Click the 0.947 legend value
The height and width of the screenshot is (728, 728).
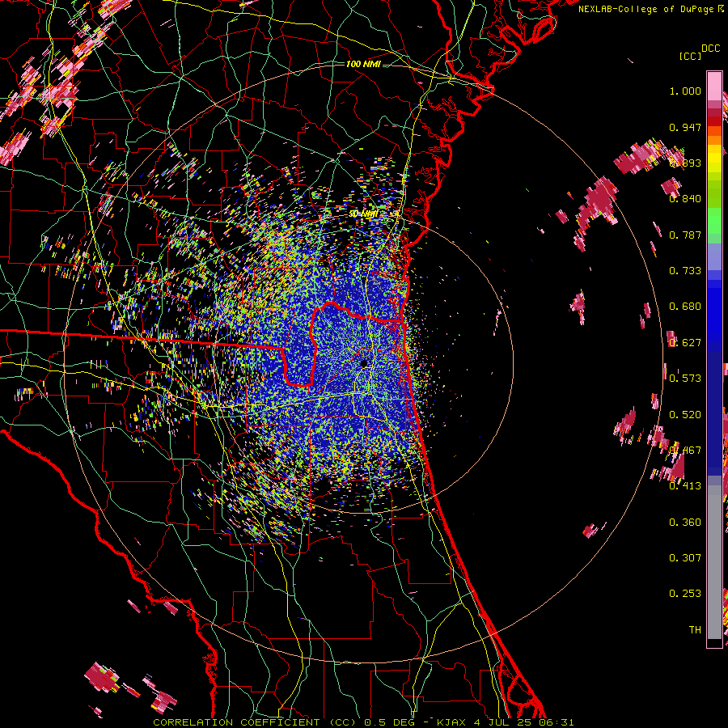point(685,127)
